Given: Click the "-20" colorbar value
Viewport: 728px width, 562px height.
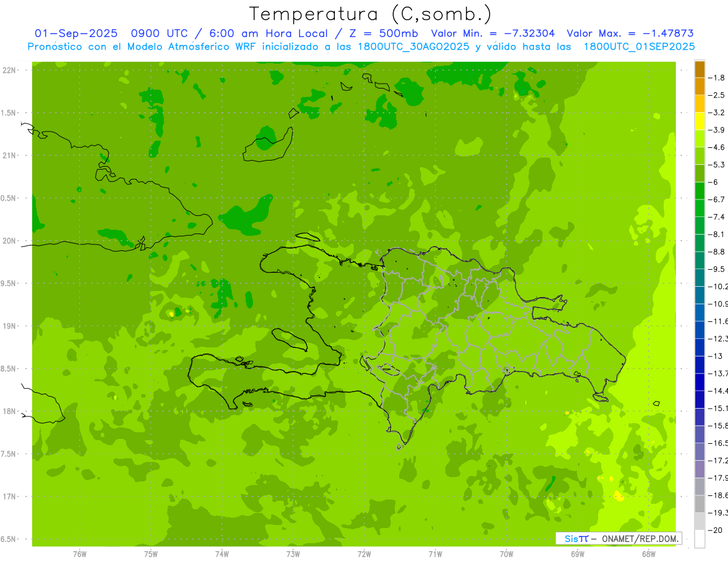Looking at the screenshot, I should click(x=715, y=530).
